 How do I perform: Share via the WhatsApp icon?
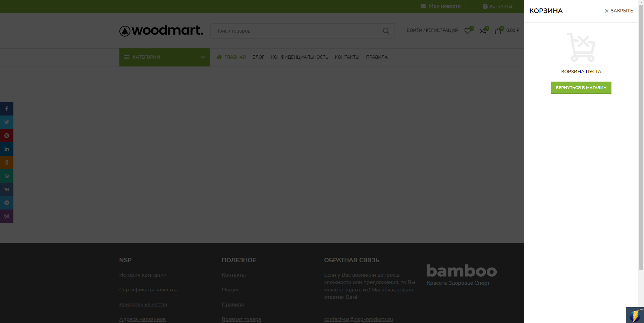pyautogui.click(x=7, y=176)
